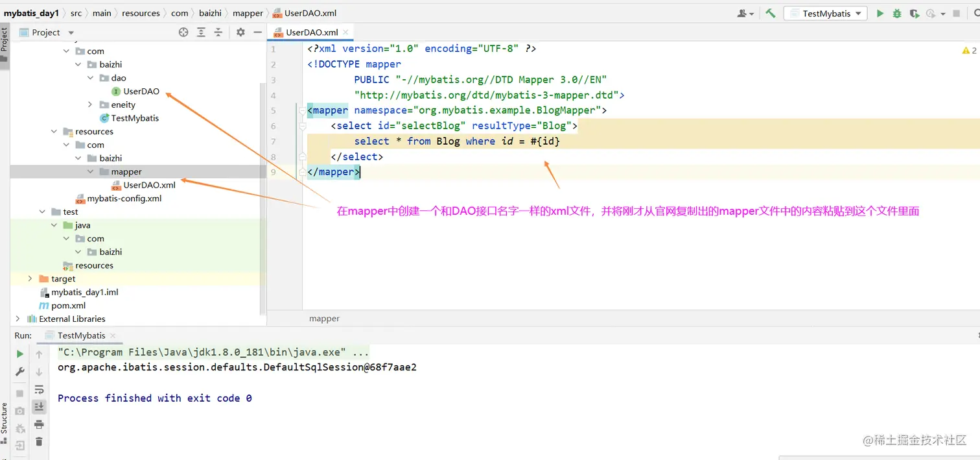Select UserDAO interface in project tree
This screenshot has width=980, height=460.
(135, 91)
